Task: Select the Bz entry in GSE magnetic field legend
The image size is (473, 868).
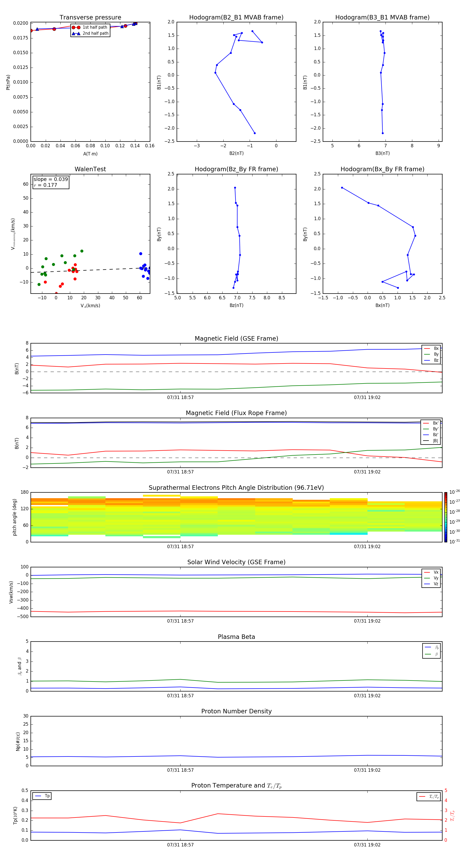Action: click(x=431, y=360)
